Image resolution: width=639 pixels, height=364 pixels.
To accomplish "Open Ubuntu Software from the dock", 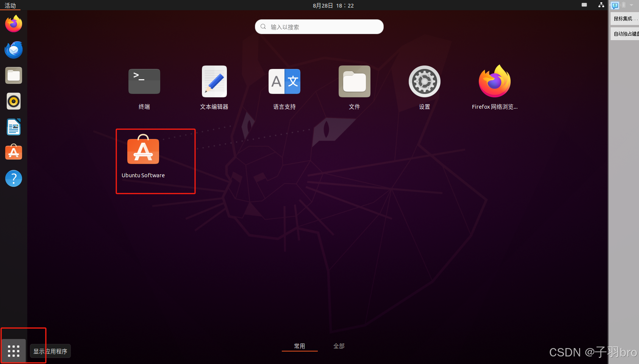I will coord(14,152).
